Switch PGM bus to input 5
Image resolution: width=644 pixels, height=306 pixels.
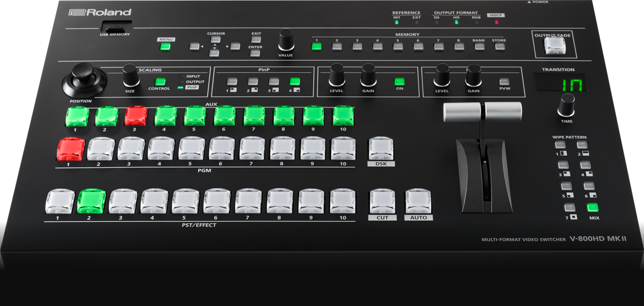pos(192,148)
